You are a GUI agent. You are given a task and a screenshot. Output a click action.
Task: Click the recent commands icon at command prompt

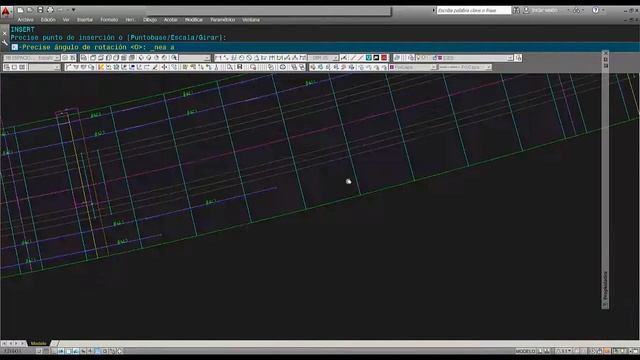(15, 47)
